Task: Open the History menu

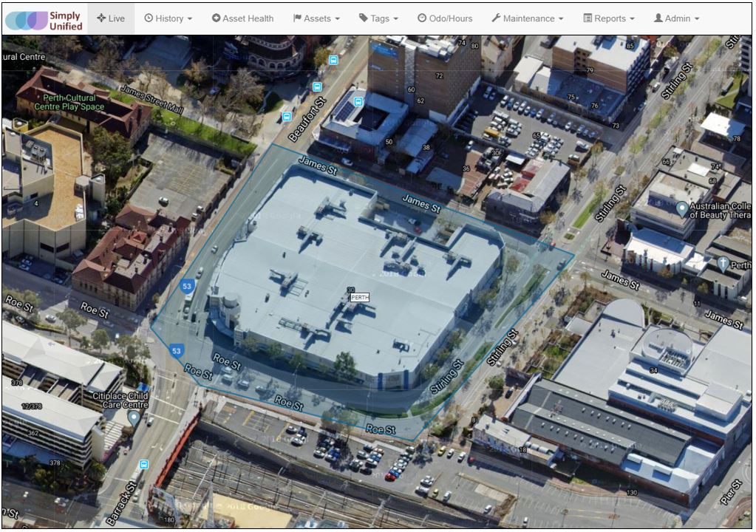Action: click(x=168, y=18)
